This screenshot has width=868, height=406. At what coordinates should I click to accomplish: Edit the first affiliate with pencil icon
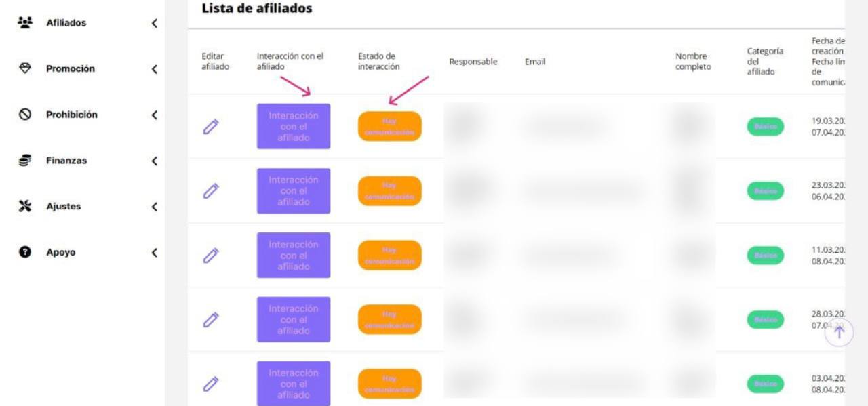(211, 126)
